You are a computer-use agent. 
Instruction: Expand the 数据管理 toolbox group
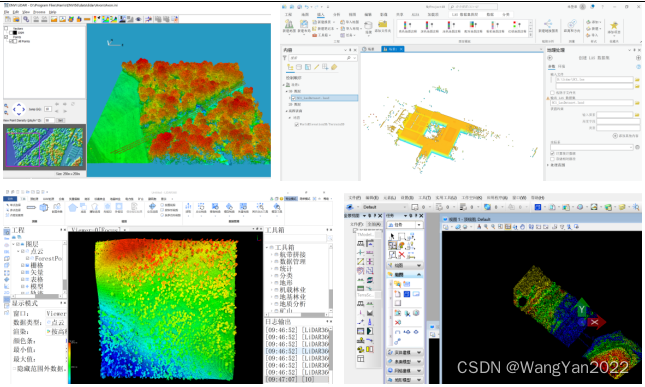(271, 262)
